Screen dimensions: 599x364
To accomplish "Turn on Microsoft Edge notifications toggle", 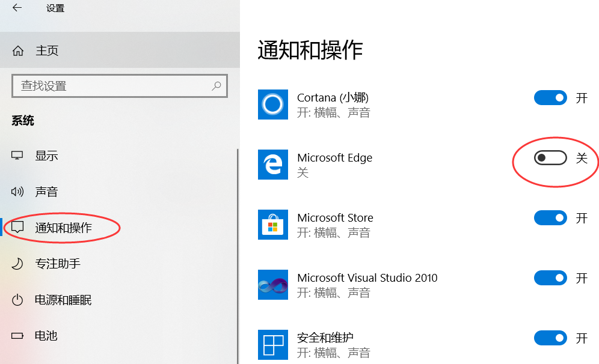I will pos(550,157).
